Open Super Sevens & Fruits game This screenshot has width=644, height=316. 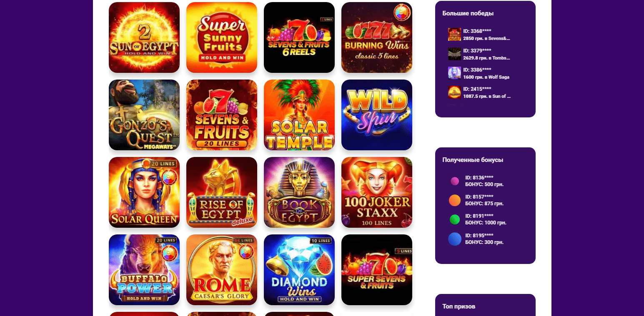pyautogui.click(x=377, y=270)
